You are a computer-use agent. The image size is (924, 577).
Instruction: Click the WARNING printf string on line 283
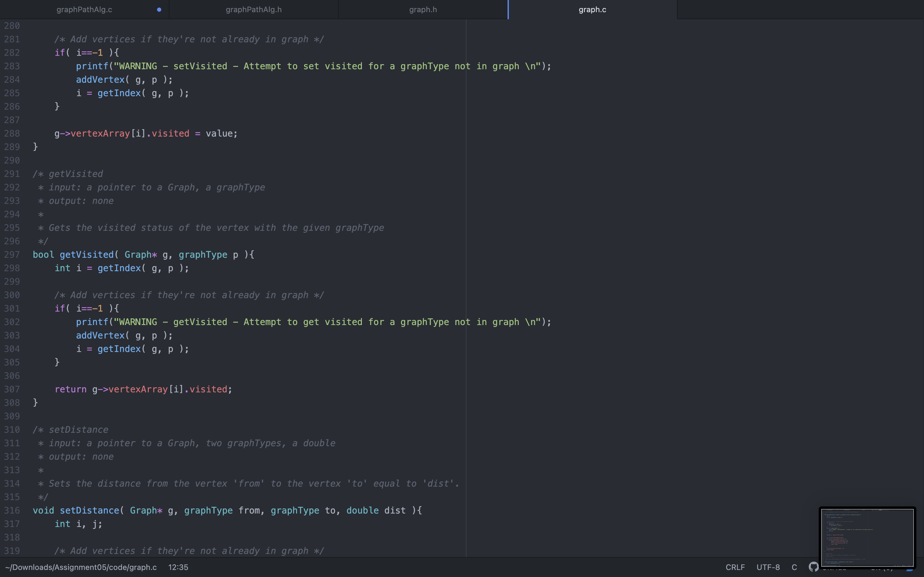point(328,66)
